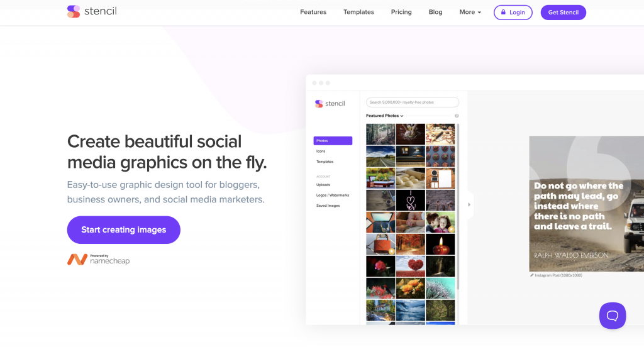Click the photo search field

[413, 102]
